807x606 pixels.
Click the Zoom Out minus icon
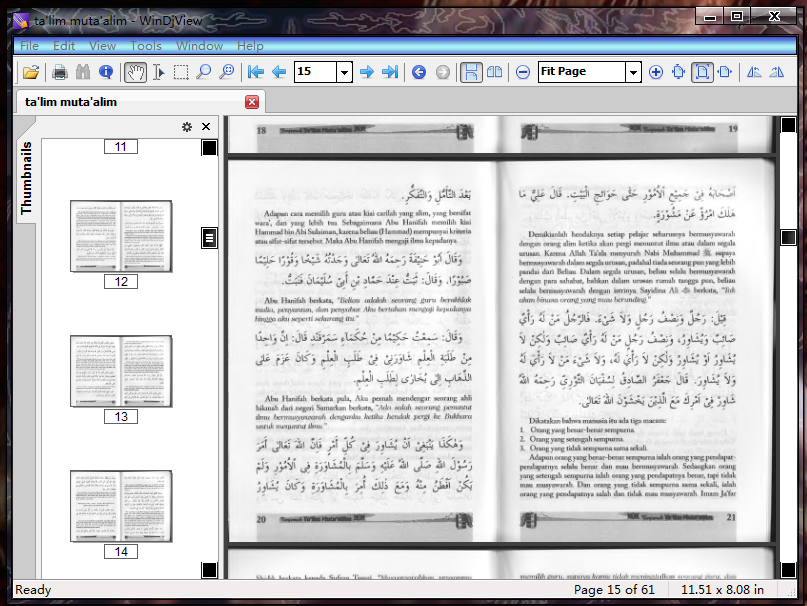(x=523, y=72)
